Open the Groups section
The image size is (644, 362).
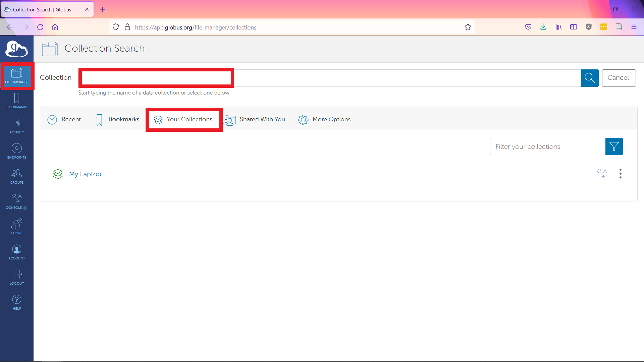pos(16,176)
